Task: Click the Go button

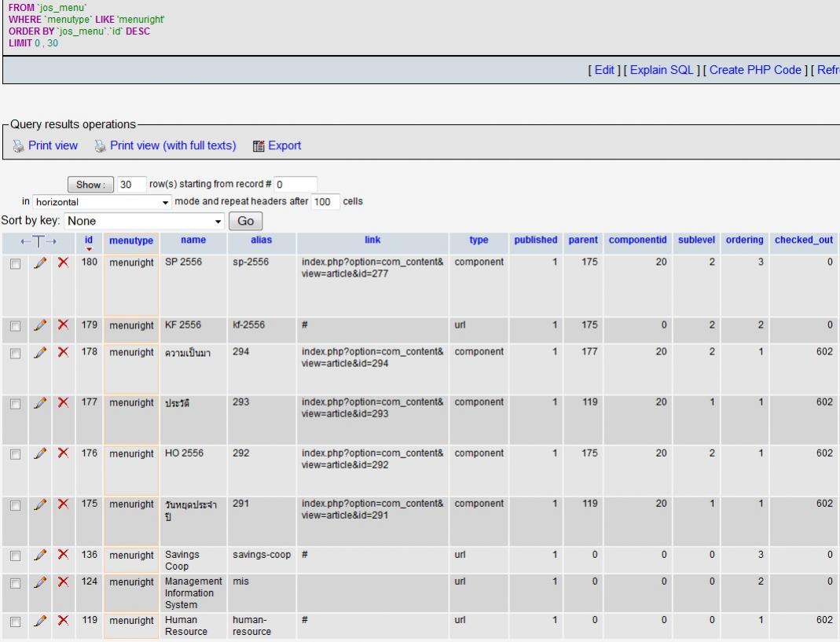Action: [245, 221]
